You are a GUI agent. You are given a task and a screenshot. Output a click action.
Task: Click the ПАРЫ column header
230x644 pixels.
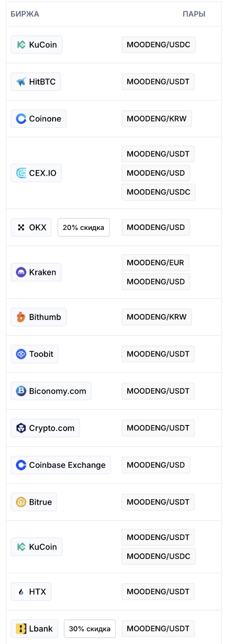[194, 14]
